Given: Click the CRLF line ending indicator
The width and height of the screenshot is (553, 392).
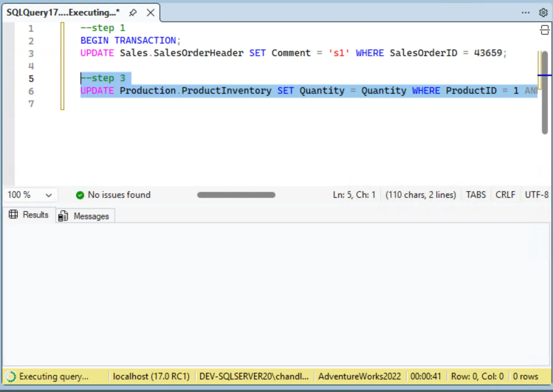Looking at the screenshot, I should tap(505, 195).
